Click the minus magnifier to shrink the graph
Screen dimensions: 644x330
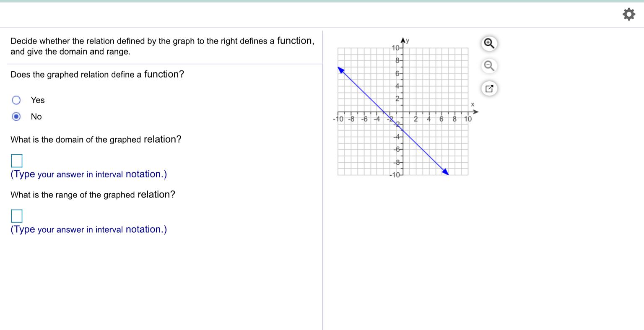click(489, 66)
